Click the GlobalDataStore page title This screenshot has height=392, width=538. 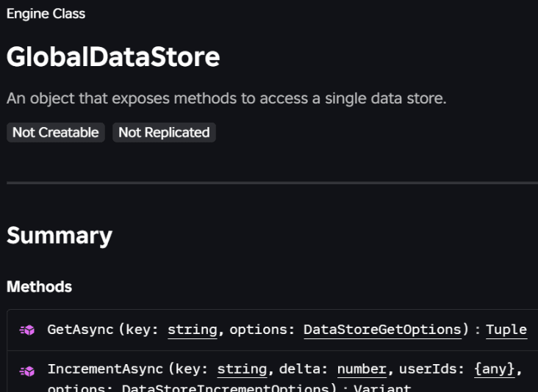(113, 57)
